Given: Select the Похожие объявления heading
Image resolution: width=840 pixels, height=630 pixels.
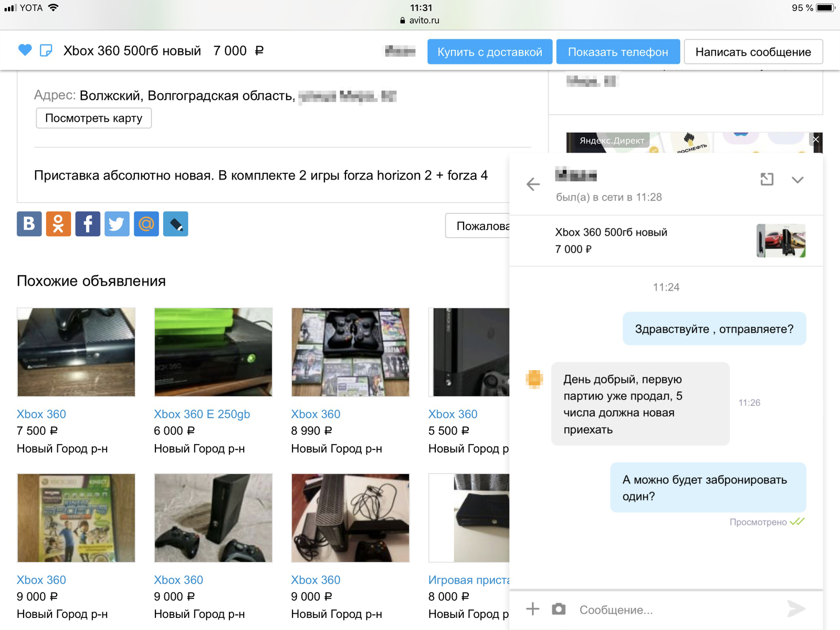Looking at the screenshot, I should [x=91, y=281].
